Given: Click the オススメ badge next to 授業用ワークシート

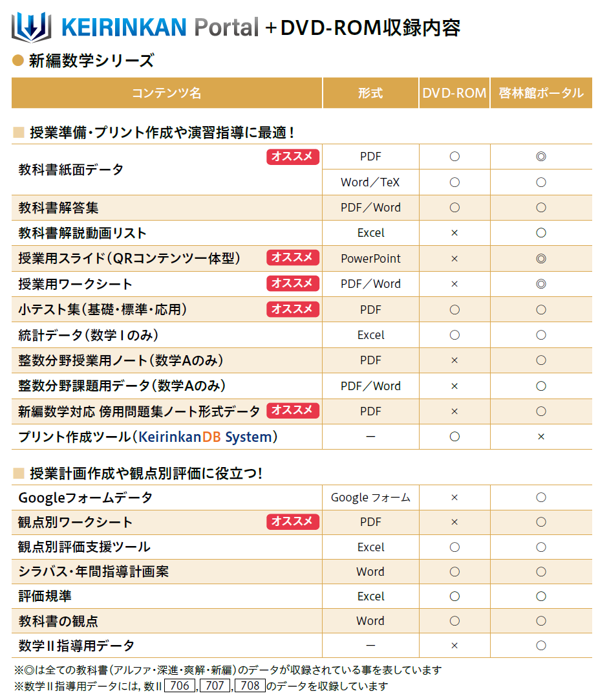Looking at the screenshot, I should point(293,283).
